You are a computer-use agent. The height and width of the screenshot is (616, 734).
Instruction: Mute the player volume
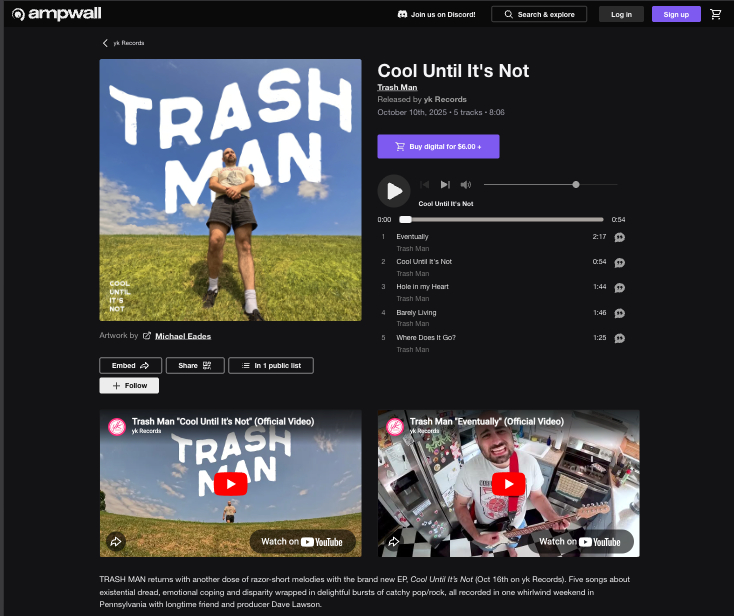pyautogui.click(x=465, y=185)
